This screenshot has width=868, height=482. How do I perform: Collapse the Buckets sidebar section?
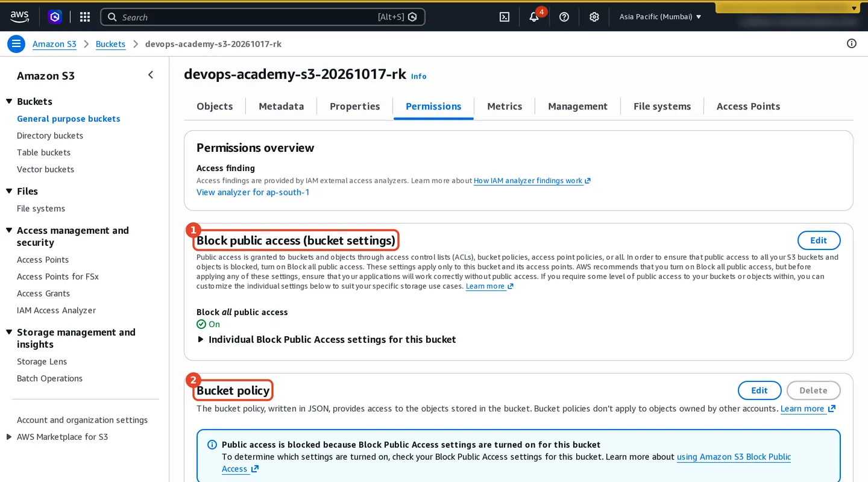[9, 101]
